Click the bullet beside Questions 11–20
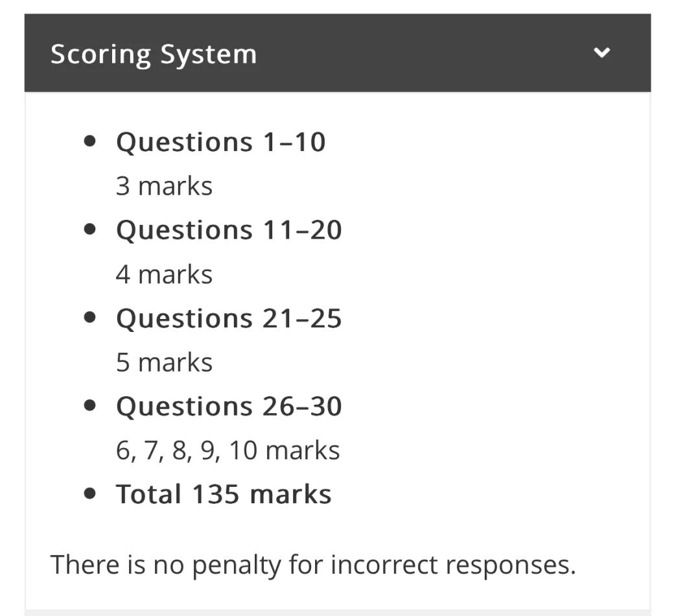 click(x=89, y=229)
